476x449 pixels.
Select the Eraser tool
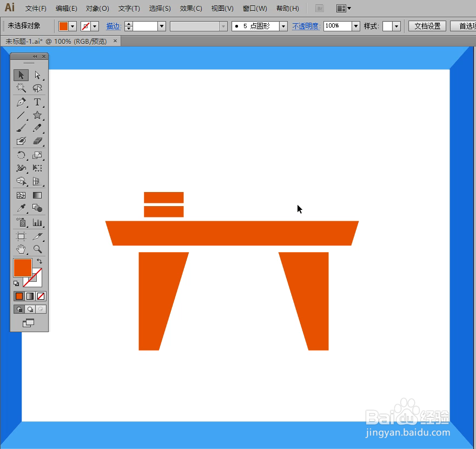37,141
